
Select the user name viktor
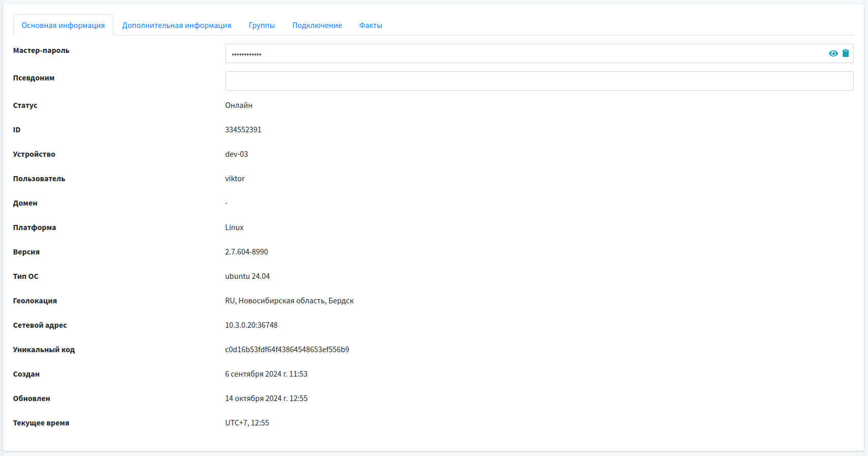tap(235, 179)
